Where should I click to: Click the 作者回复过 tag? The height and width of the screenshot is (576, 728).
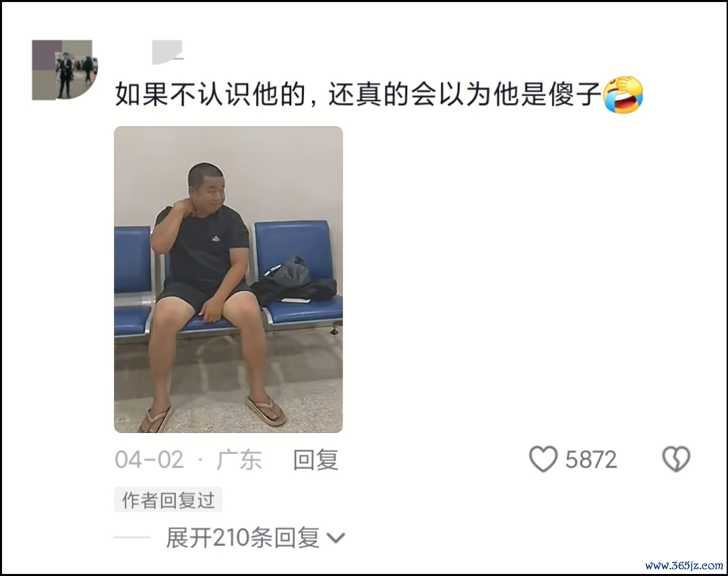click(168, 500)
